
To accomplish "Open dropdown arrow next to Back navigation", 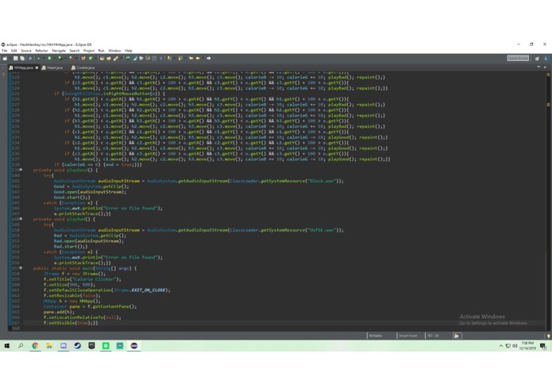I will (203, 59).
